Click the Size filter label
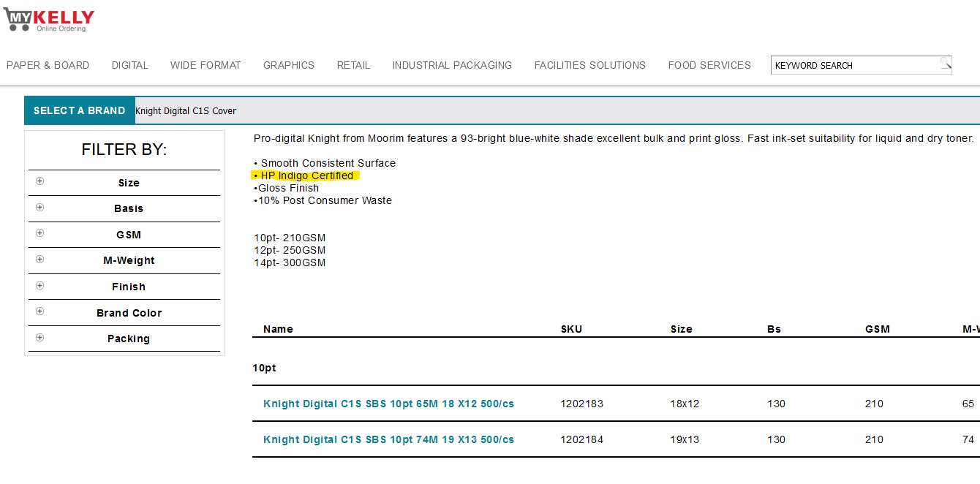The image size is (980, 484). [129, 183]
